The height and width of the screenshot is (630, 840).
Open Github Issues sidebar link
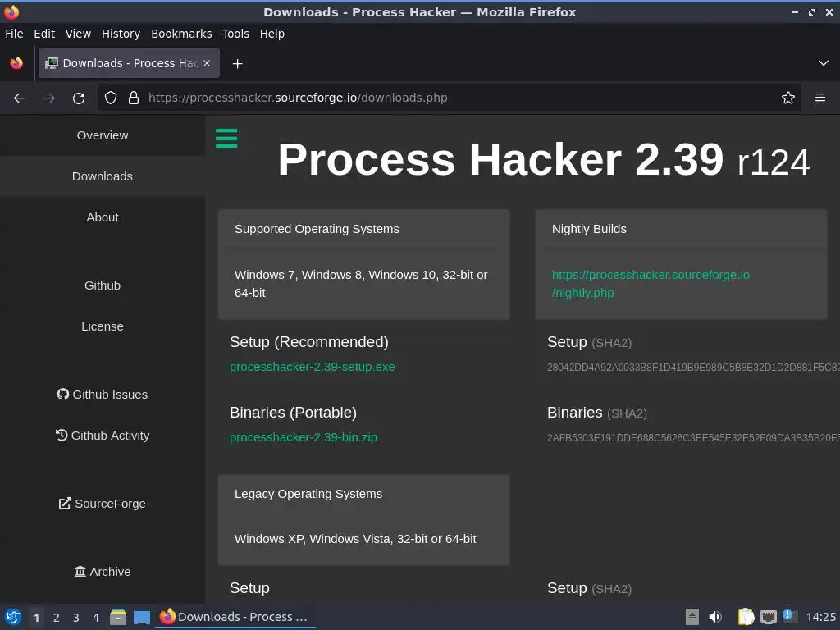103,395
